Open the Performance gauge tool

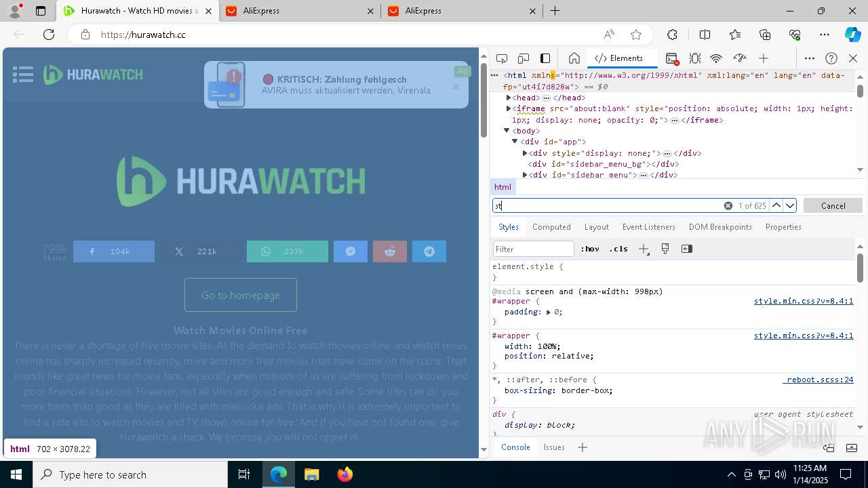[x=740, y=58]
